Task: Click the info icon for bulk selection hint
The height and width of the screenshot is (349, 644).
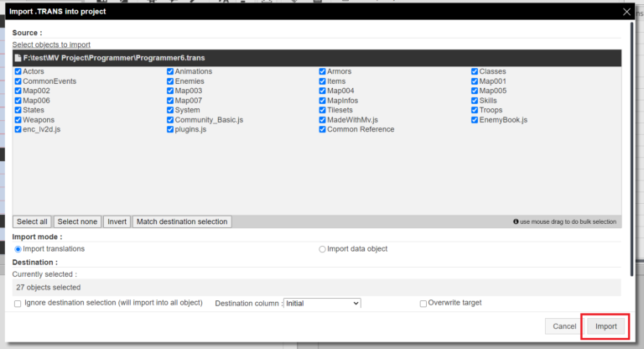Action: [516, 222]
